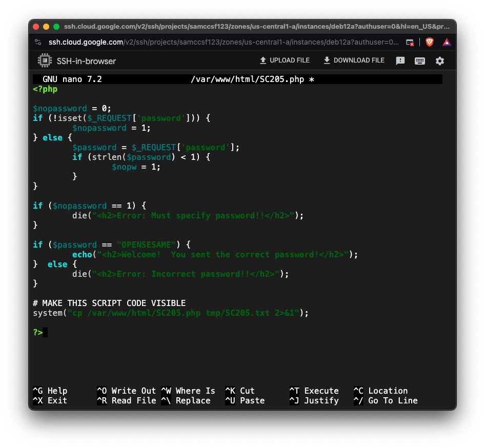Click the ^J Justify shortcut
Viewport: 485px width, 448px height.
pos(314,400)
